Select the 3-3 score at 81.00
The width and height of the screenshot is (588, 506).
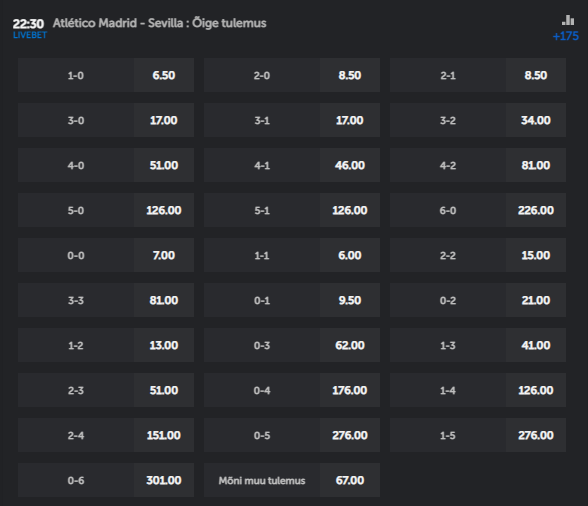pyautogui.click(x=106, y=300)
